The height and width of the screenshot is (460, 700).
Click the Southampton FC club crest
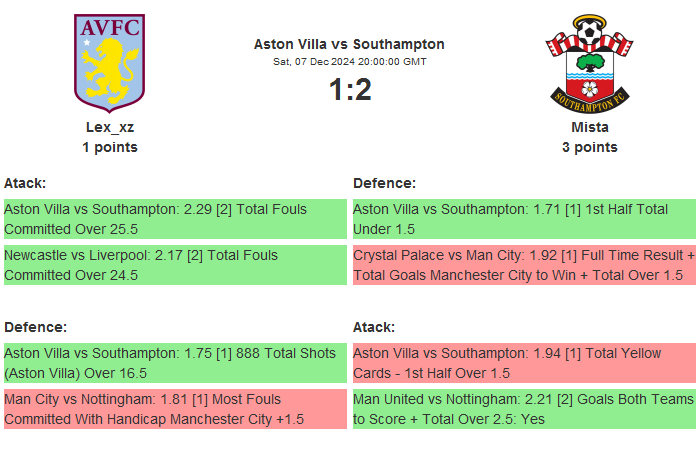[589, 62]
